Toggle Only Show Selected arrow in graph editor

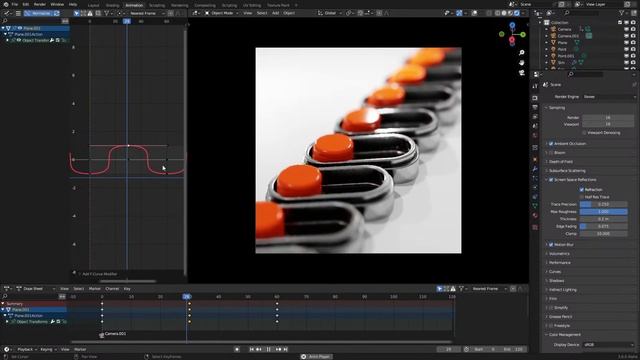click(76, 13)
